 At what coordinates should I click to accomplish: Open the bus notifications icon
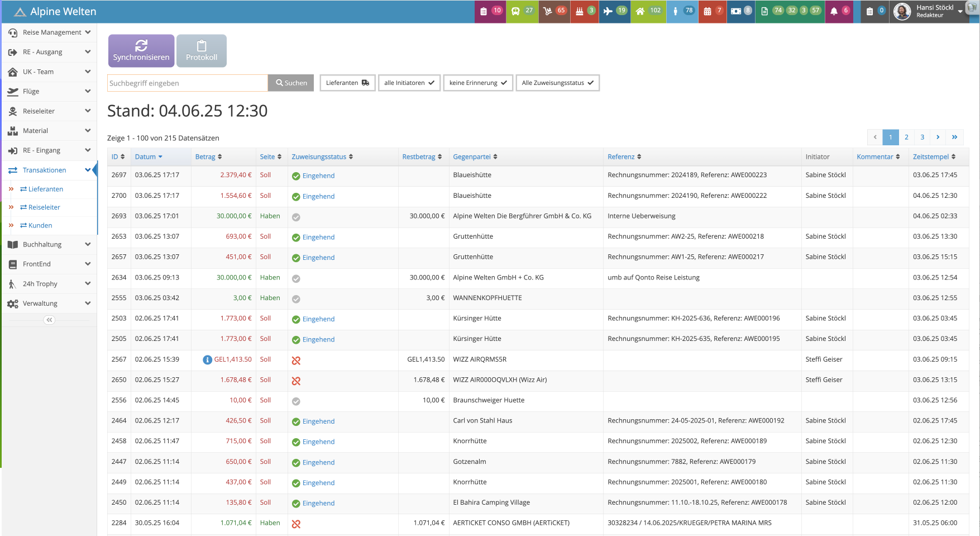515,11
